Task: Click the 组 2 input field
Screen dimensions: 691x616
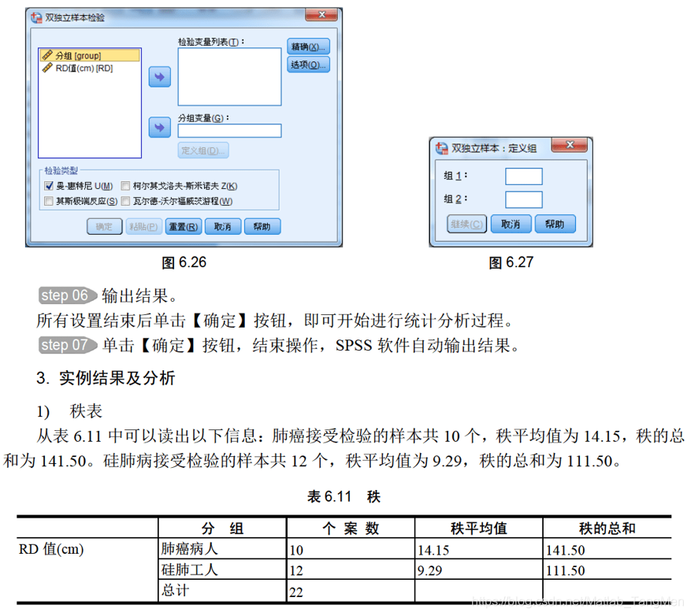Action: [523, 199]
